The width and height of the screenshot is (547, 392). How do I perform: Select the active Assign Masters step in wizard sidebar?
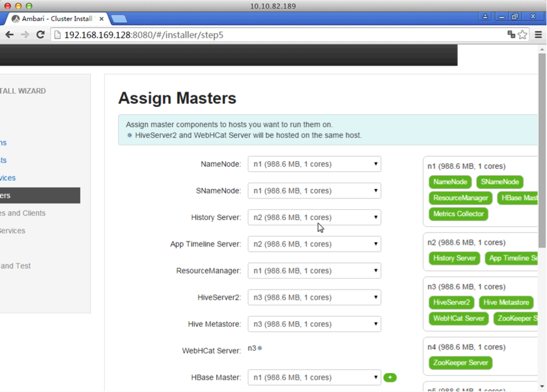pos(40,195)
